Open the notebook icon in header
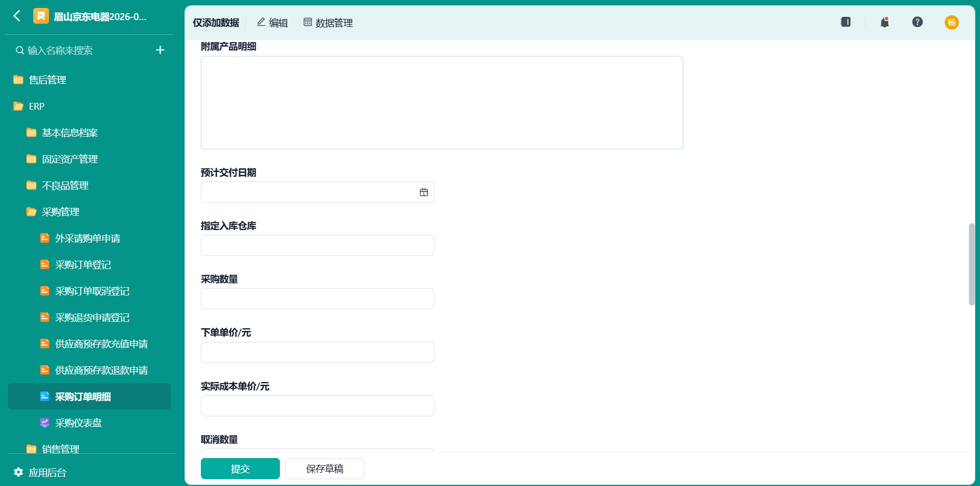 (x=846, y=22)
